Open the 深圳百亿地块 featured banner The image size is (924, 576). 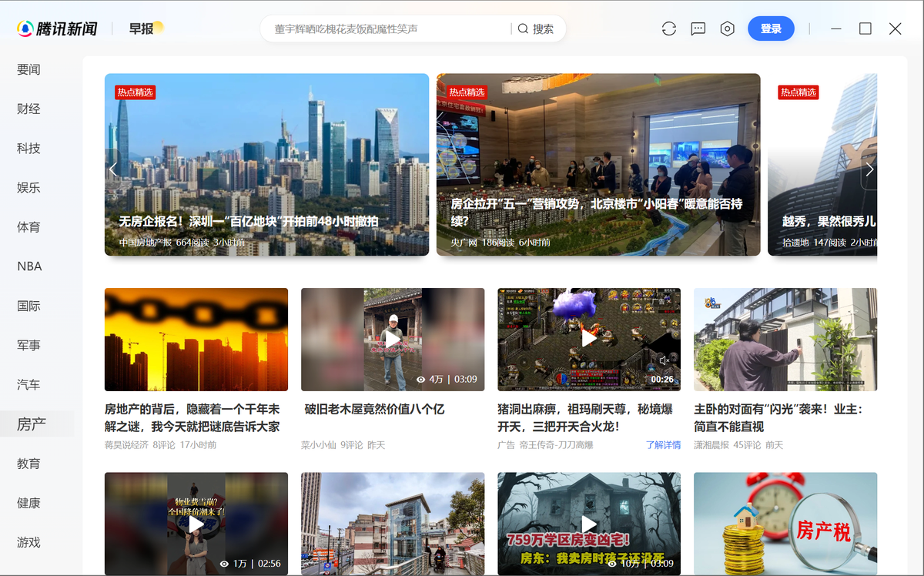266,164
